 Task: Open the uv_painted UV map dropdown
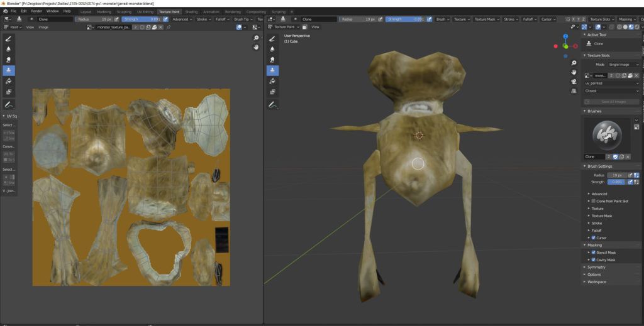coord(611,83)
